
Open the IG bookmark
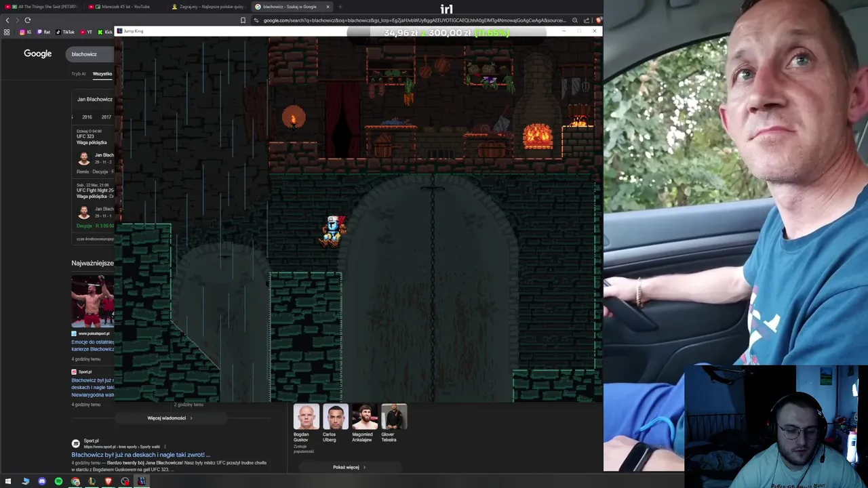point(25,32)
